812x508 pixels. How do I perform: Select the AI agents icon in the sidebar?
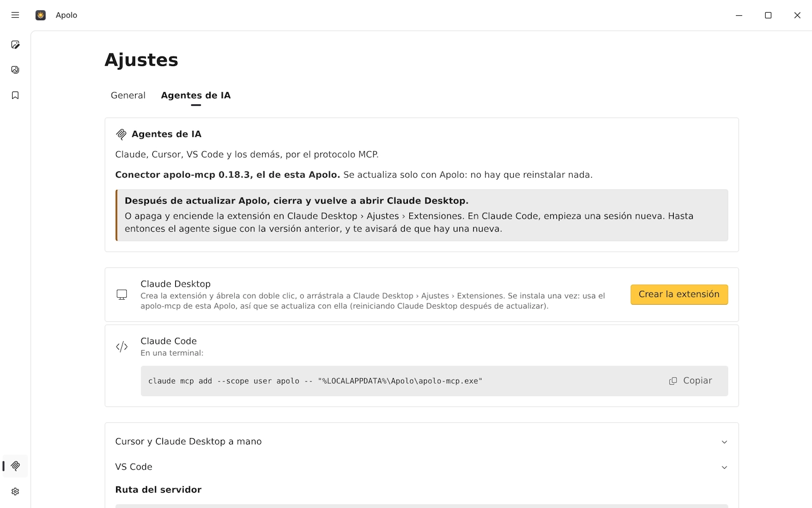pos(15,466)
